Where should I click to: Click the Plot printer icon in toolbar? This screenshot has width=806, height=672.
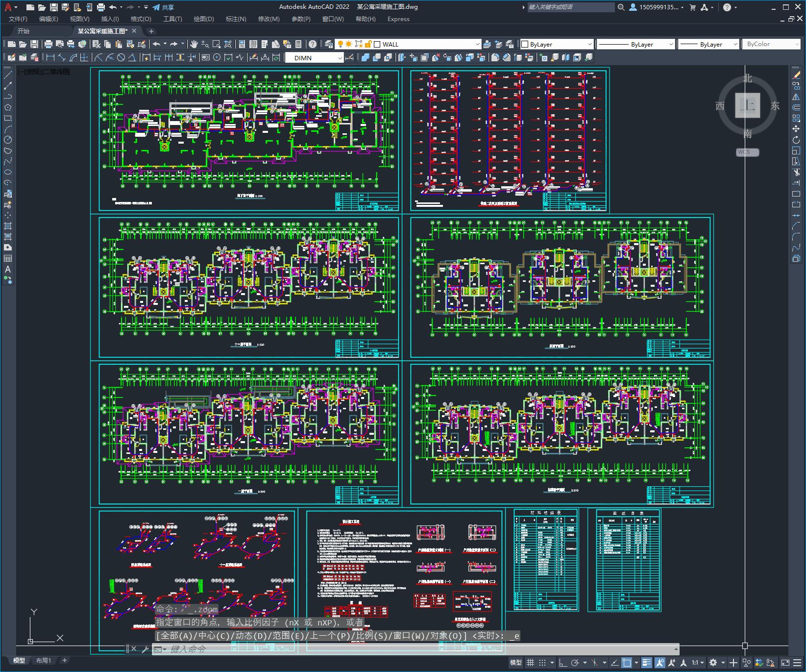pos(49,44)
